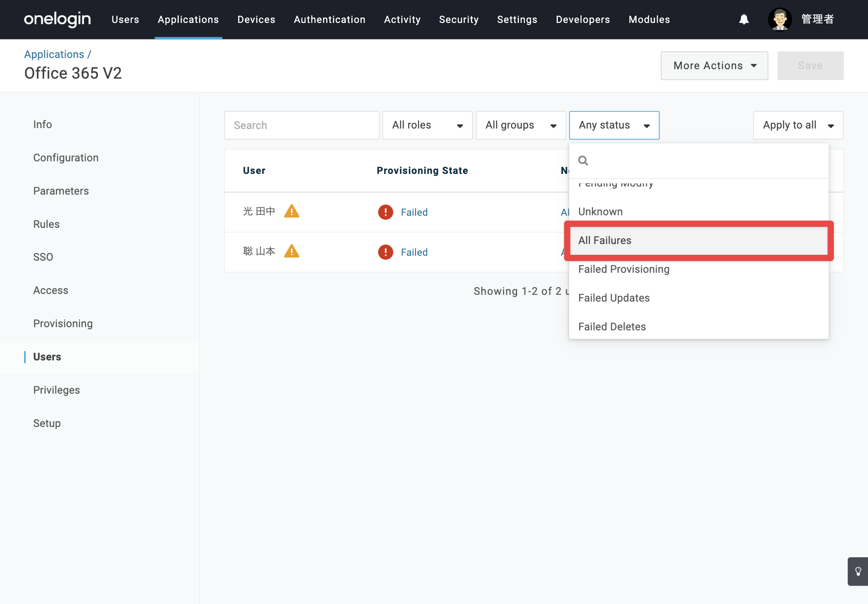This screenshot has width=868, height=604.
Task: Click the lightbulb help icon
Action: [858, 572]
